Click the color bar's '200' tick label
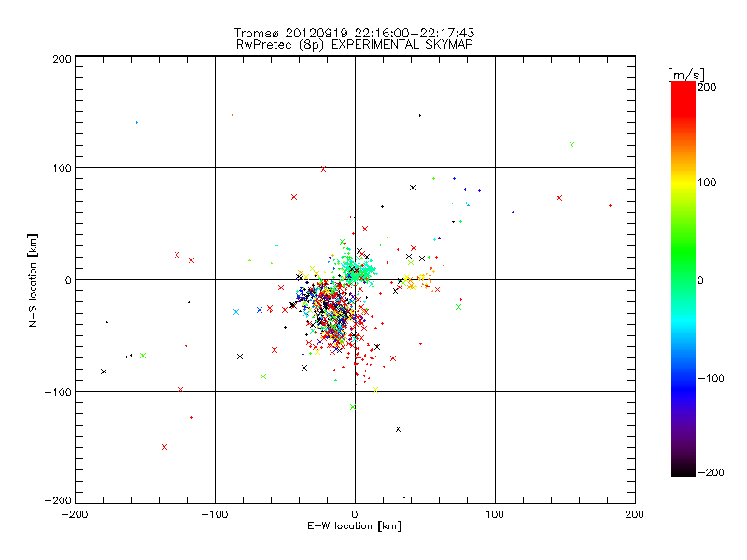Screen dimensions: 747x560 [707, 87]
